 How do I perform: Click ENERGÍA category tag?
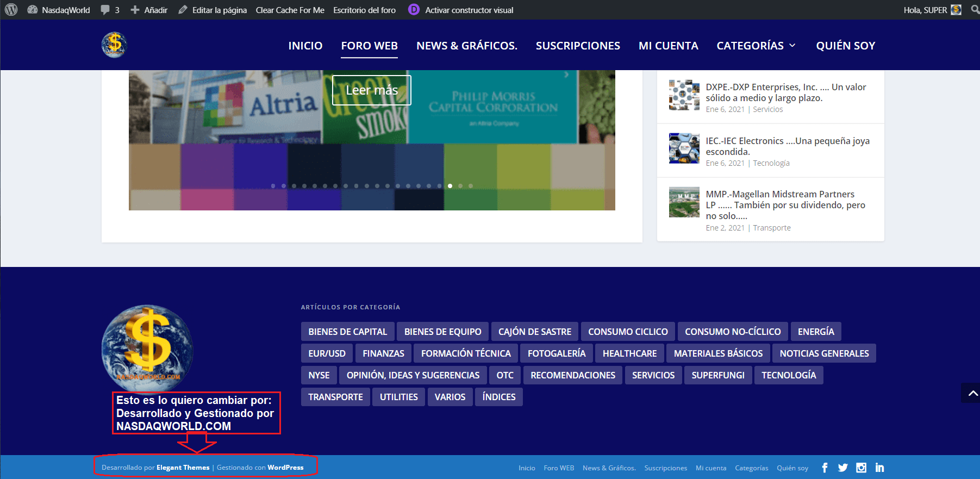tap(816, 332)
